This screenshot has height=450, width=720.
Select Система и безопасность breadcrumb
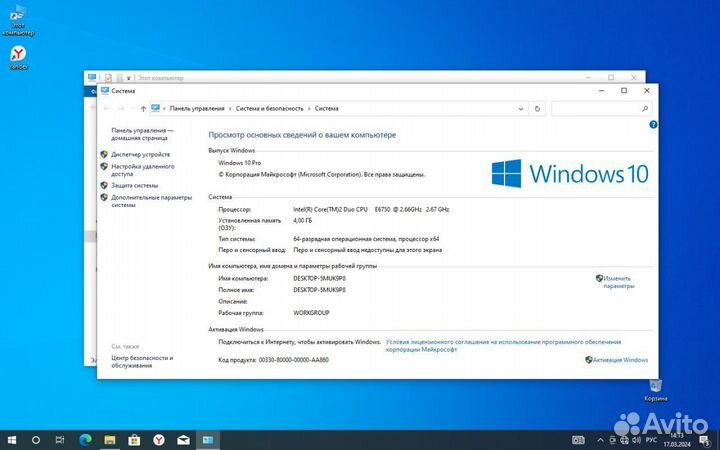(x=270, y=109)
